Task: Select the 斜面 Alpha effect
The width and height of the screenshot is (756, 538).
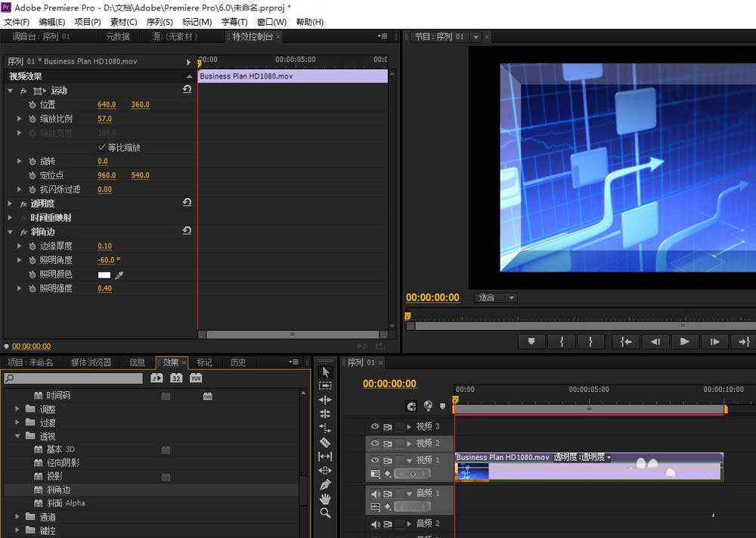Action: pyautogui.click(x=66, y=503)
